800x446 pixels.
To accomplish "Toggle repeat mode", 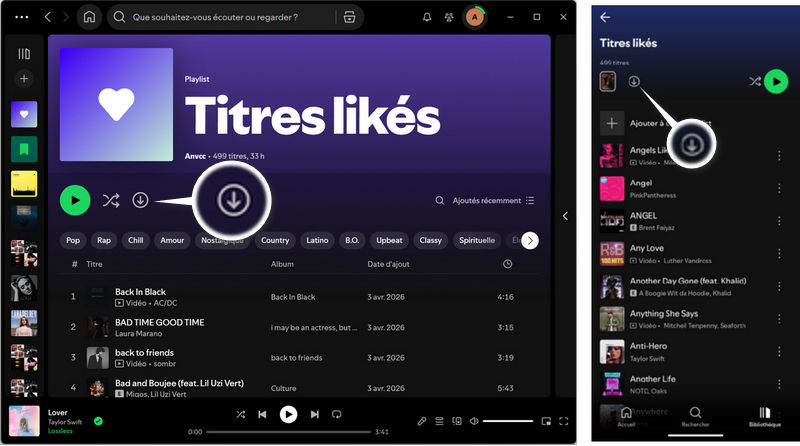I will (x=336, y=414).
